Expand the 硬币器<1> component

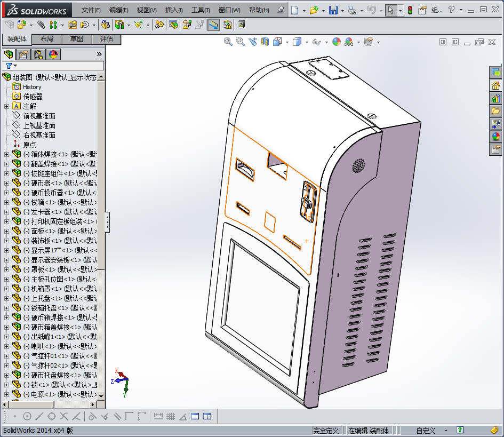[6, 184]
